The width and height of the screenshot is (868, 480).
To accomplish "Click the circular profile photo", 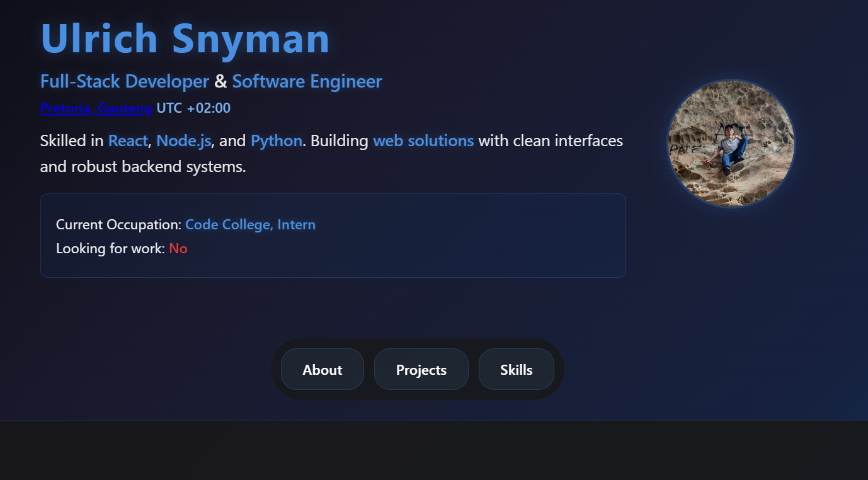I will coord(731,143).
